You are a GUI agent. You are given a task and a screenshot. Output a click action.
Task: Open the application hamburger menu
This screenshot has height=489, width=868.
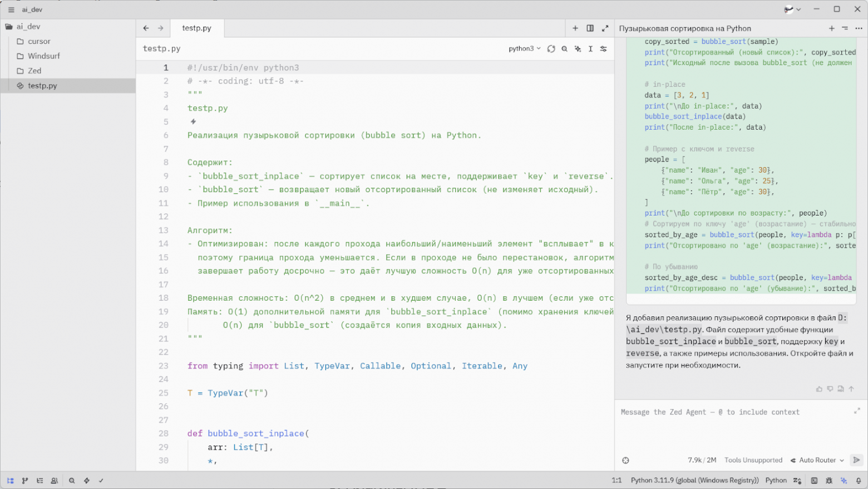(x=11, y=9)
